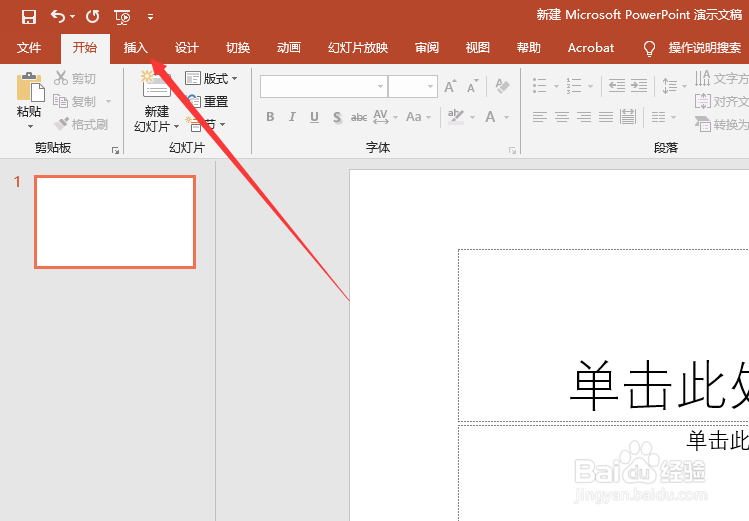Click the font color A button
Screen dimensions: 749x521
(491, 117)
